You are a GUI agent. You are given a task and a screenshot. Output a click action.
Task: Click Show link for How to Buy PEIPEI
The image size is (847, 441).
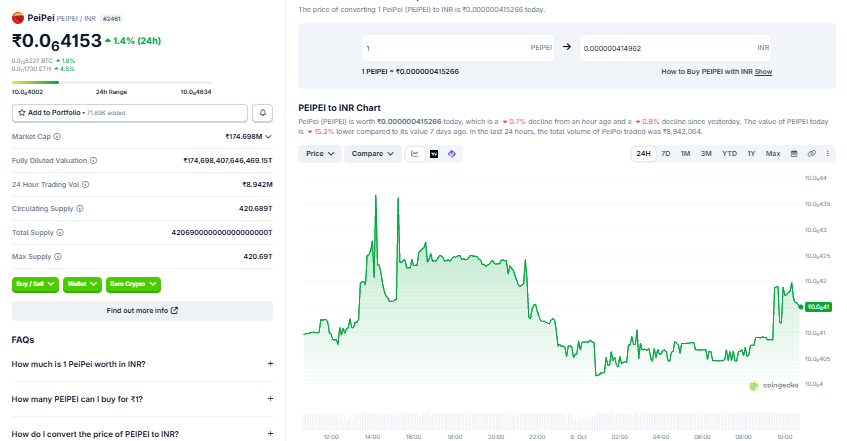pos(763,72)
